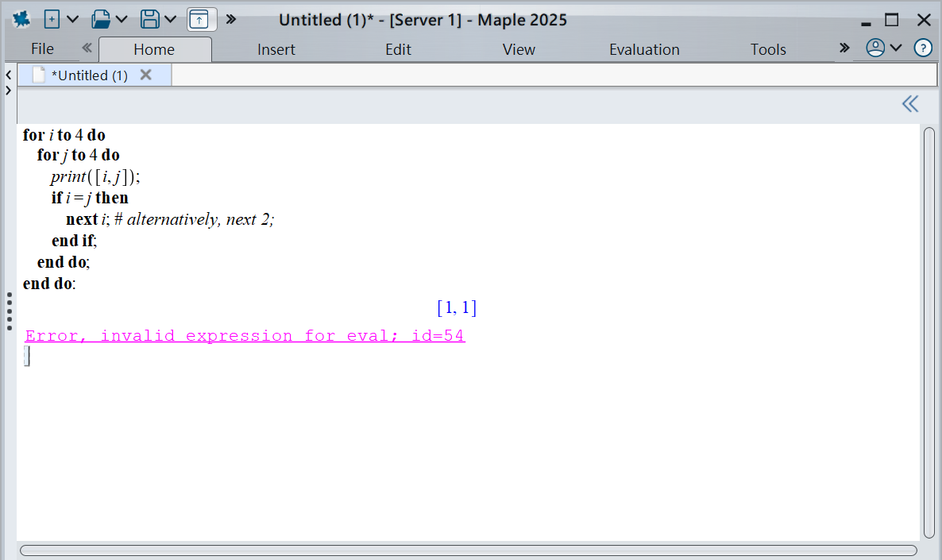The height and width of the screenshot is (560, 942).
Task: Expand the Open file dropdown arrow
Action: pyautogui.click(x=122, y=19)
